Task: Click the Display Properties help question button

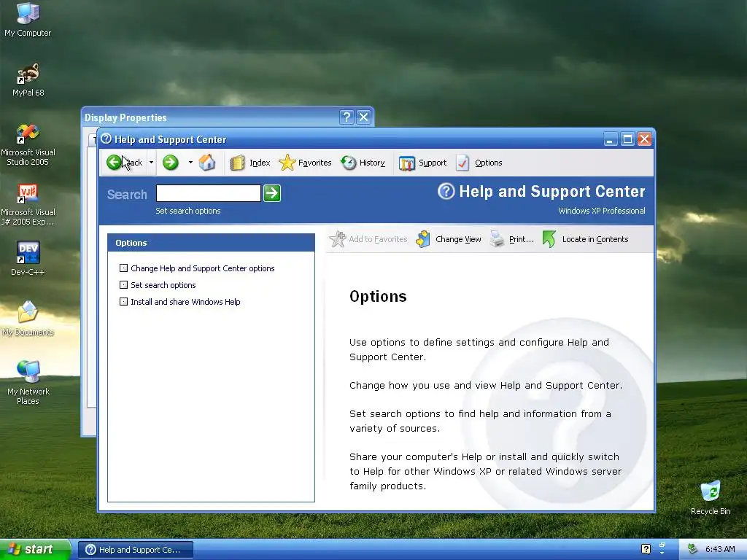Action: [347, 117]
